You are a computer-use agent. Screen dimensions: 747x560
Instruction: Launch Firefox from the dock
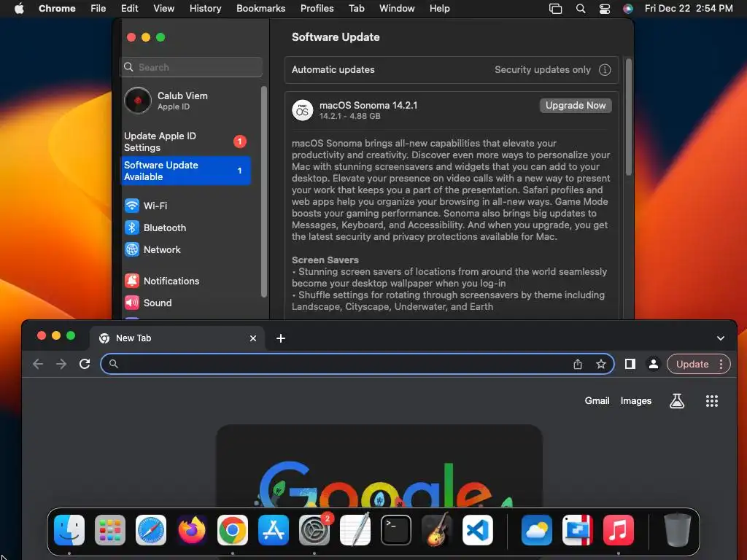(x=192, y=530)
